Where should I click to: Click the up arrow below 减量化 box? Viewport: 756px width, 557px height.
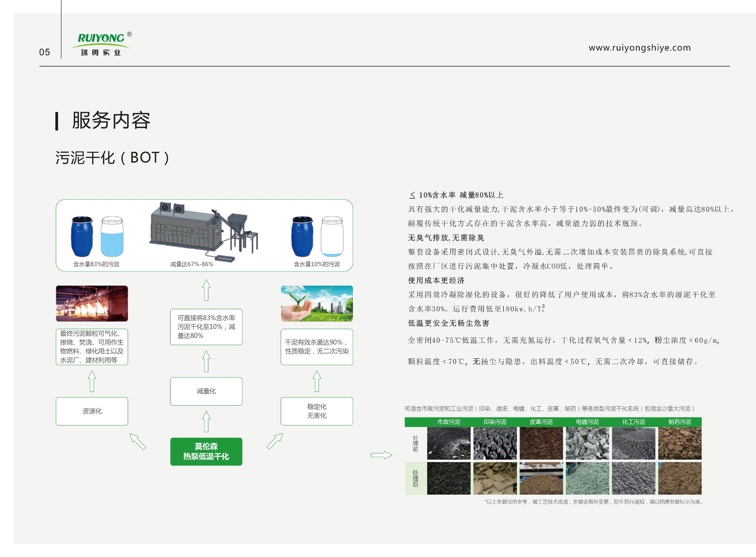point(206,421)
